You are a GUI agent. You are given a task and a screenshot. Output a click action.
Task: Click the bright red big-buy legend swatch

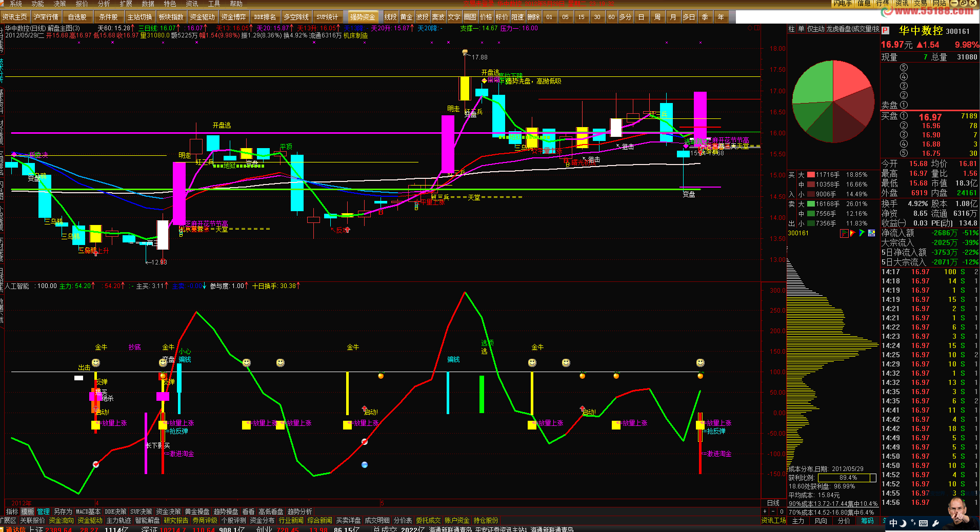point(811,175)
